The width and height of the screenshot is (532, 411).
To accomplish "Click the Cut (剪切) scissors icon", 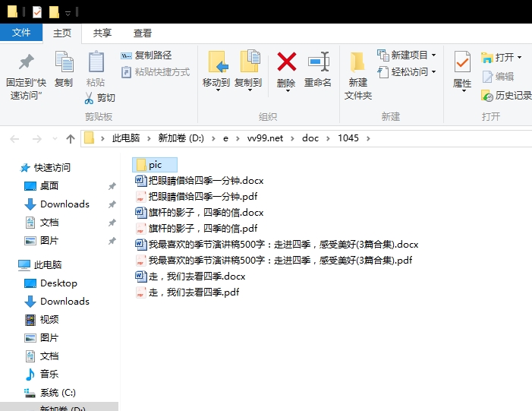I will coord(89,98).
